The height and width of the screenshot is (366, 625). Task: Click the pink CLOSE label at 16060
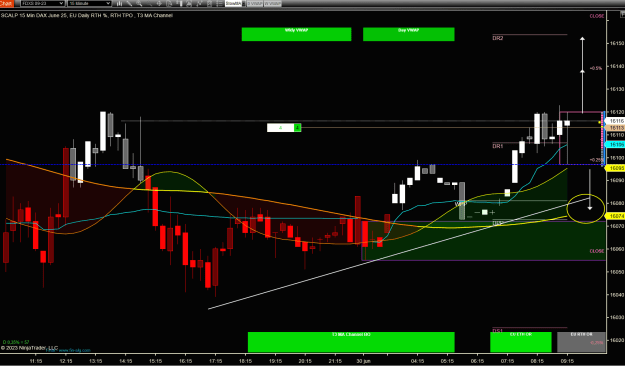pyautogui.click(x=597, y=251)
